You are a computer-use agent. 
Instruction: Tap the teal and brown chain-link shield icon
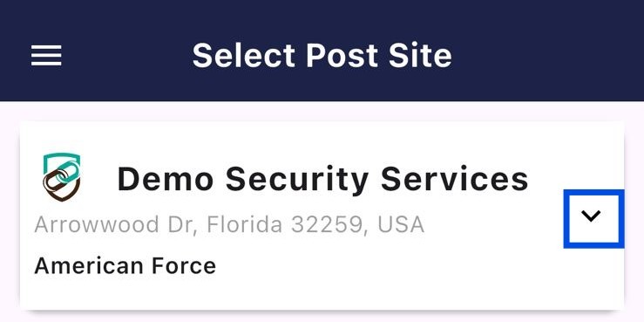[62, 177]
